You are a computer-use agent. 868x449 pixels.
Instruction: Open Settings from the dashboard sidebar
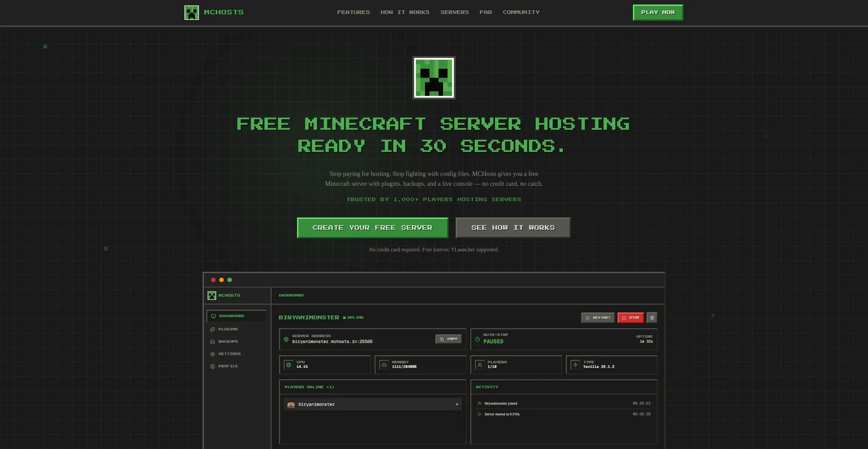tap(229, 354)
